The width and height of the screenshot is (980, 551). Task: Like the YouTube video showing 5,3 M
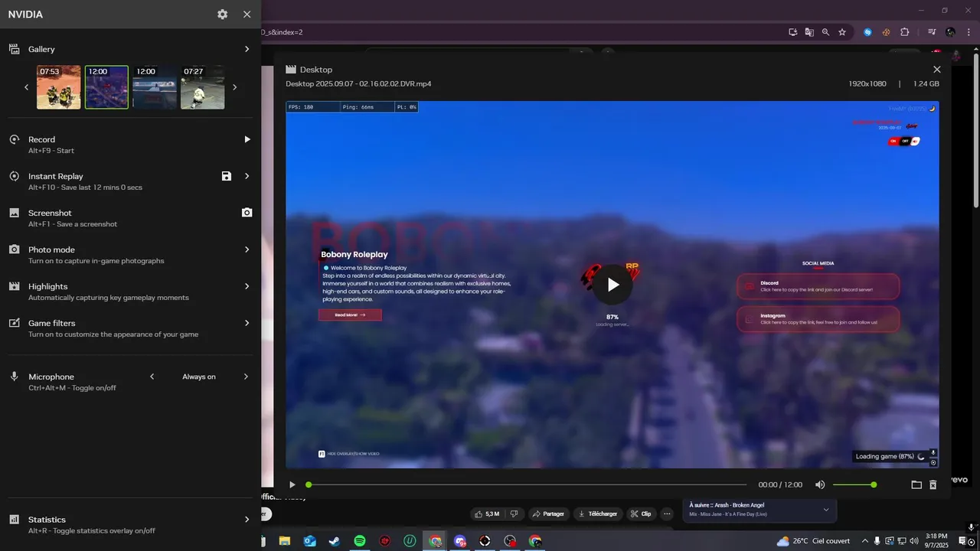pos(487,514)
